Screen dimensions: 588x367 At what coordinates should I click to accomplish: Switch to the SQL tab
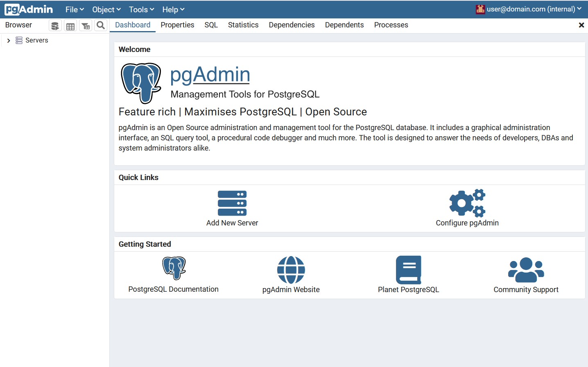click(x=211, y=25)
